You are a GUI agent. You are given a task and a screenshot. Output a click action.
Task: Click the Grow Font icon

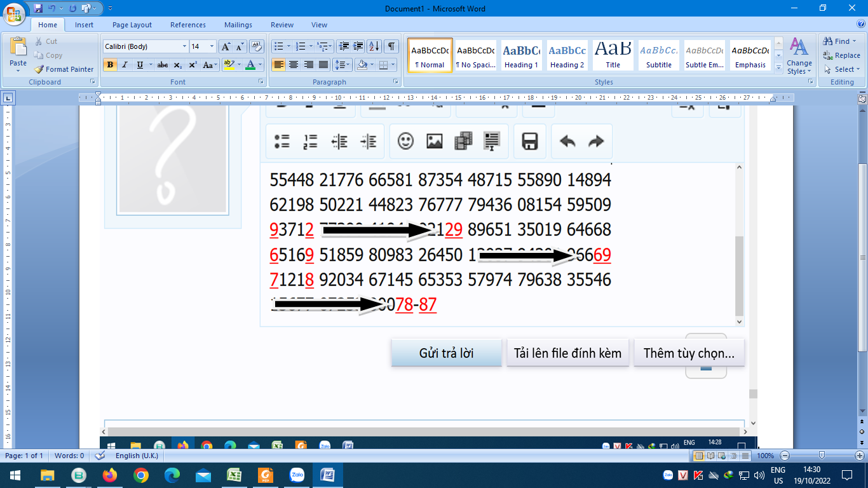(x=226, y=46)
